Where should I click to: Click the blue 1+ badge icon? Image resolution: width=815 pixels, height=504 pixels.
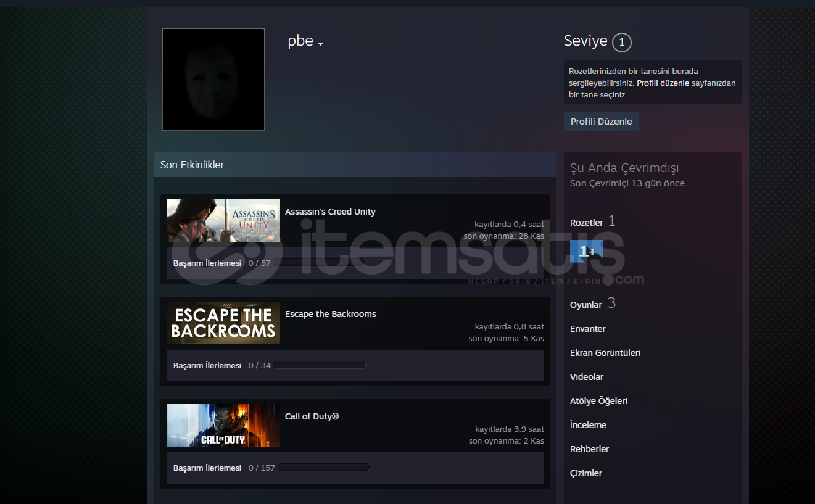coord(586,251)
